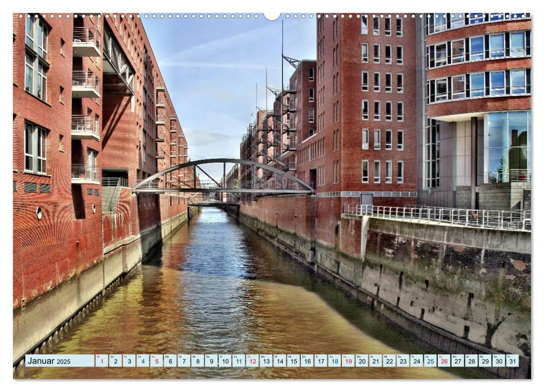Viewport: 544px width, 392px height.
Task: Select date 8 in the calendar strip
Action: (x=198, y=361)
